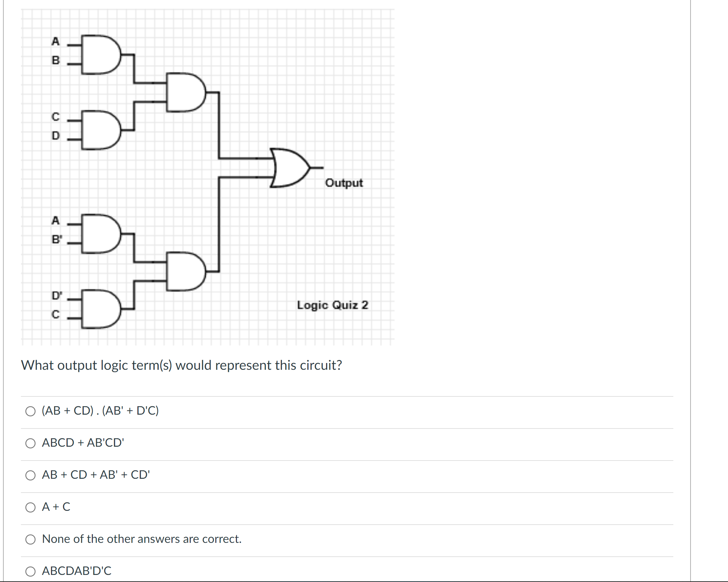
Task: Click the AND gate with inputs C and D
Action: pyautogui.click(x=100, y=130)
